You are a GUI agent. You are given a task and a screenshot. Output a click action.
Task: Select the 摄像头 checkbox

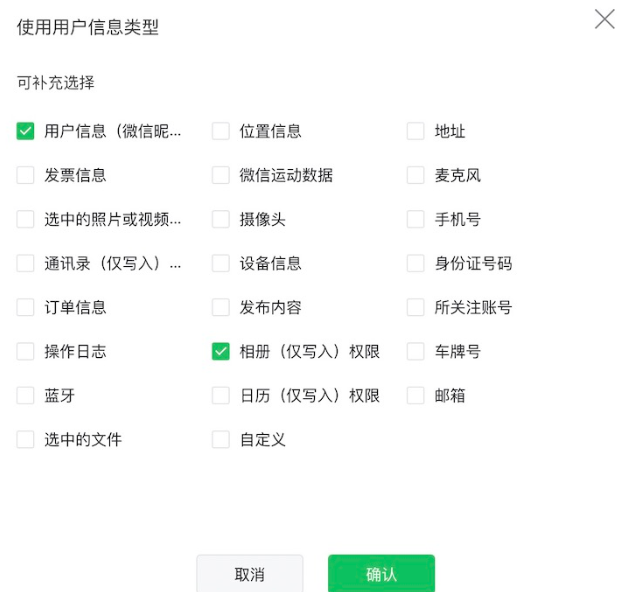pyautogui.click(x=221, y=219)
